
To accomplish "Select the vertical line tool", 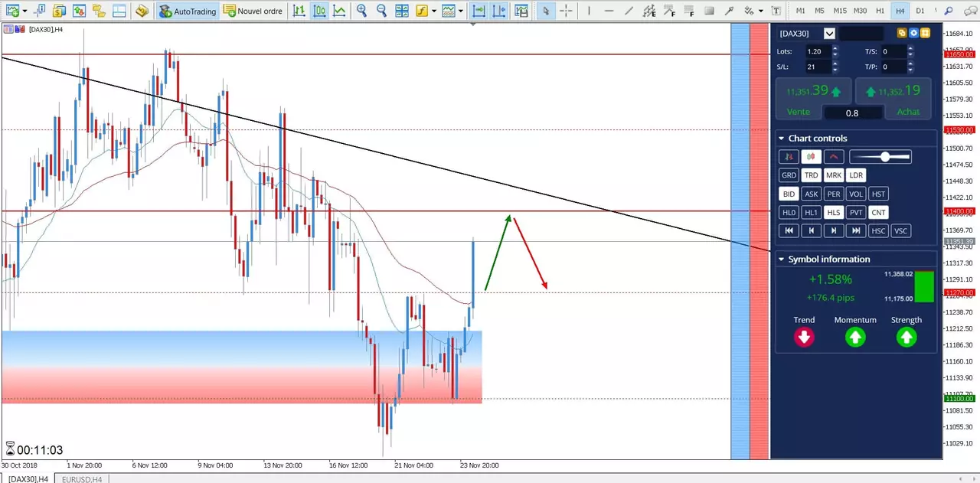I will 588,11.
